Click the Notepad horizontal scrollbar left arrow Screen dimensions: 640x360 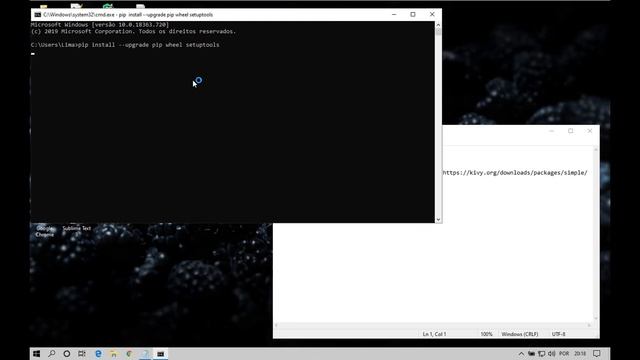[x=277, y=325]
